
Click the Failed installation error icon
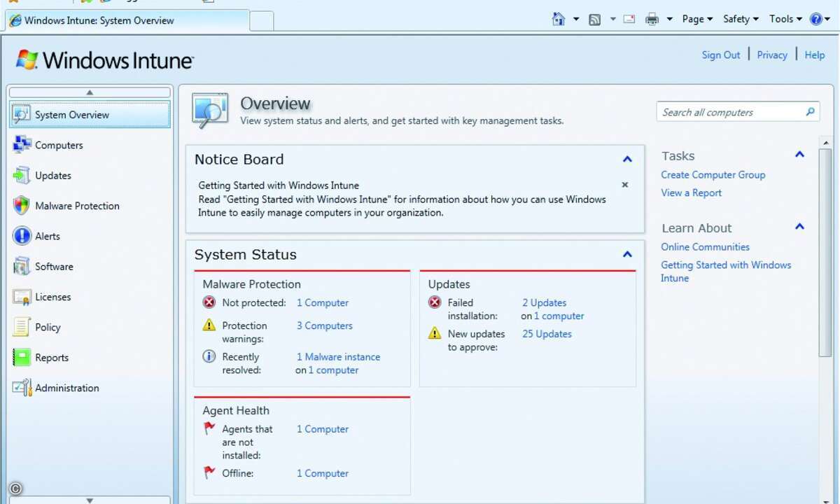[x=435, y=302]
